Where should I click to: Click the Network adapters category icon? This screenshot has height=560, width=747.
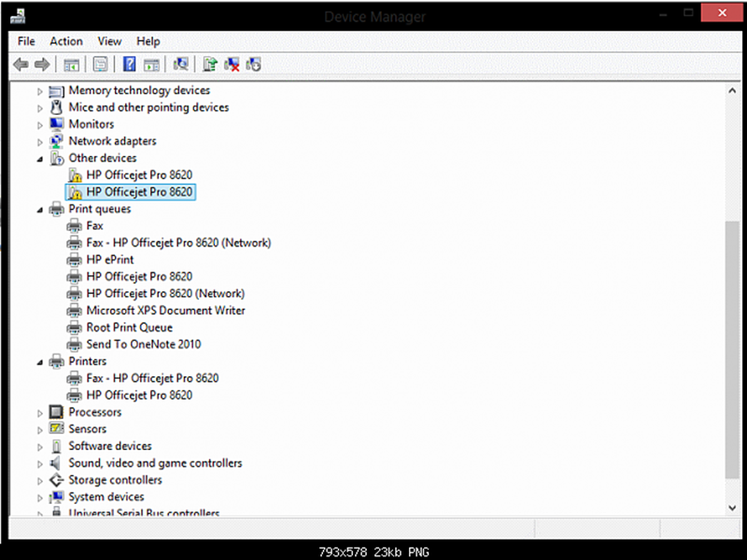pyautogui.click(x=57, y=142)
